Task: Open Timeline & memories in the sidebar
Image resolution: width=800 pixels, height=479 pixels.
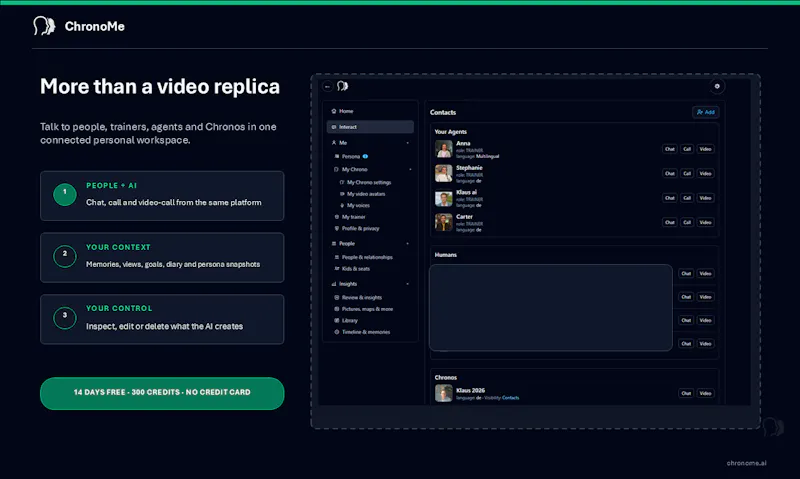Action: pos(366,332)
